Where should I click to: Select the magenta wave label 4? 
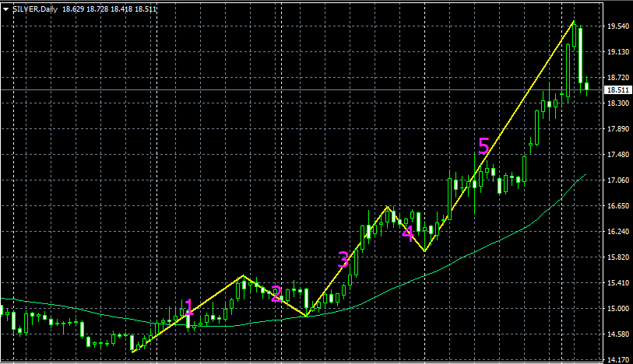click(408, 234)
